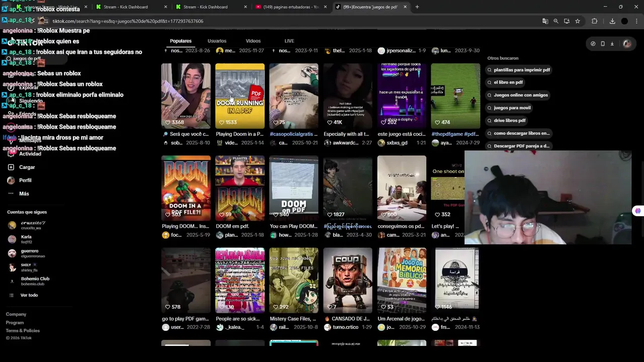Select suggestion 'Descargar PDF pareja a d...'
Image resolution: width=644 pixels, height=362 pixels.
(x=518, y=146)
